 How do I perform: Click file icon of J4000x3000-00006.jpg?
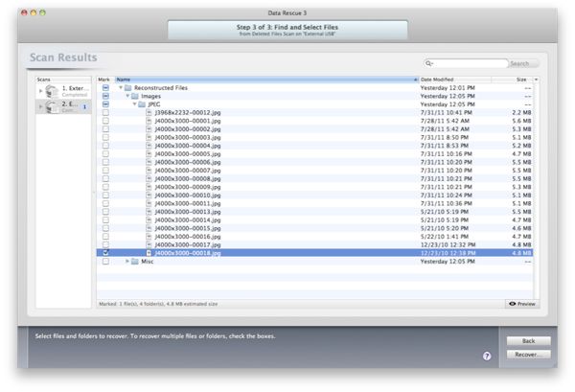pyautogui.click(x=149, y=162)
